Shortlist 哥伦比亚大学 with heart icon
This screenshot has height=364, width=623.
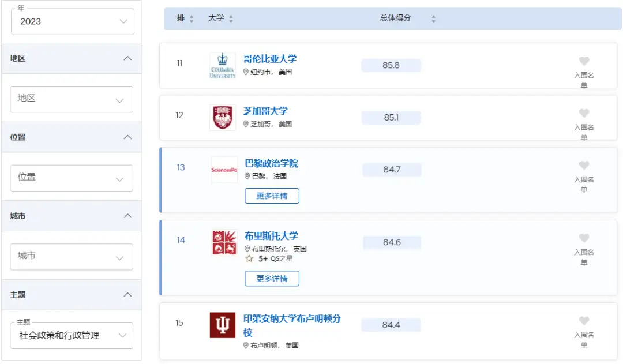click(584, 61)
